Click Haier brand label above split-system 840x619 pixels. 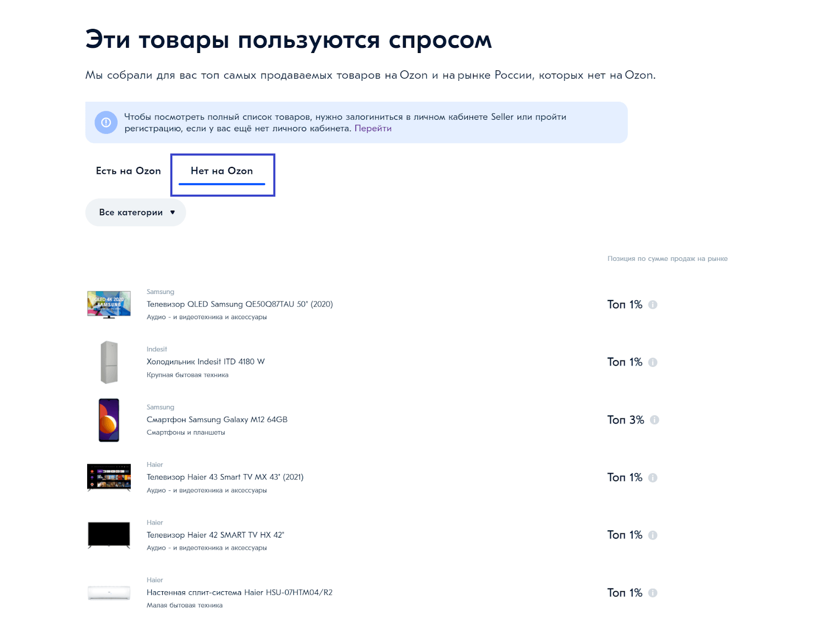click(x=154, y=580)
